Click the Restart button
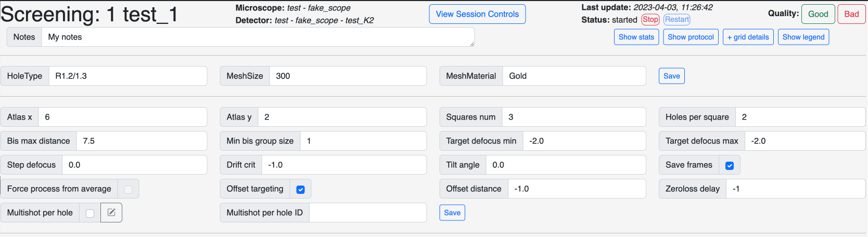868x237 pixels. tap(676, 19)
